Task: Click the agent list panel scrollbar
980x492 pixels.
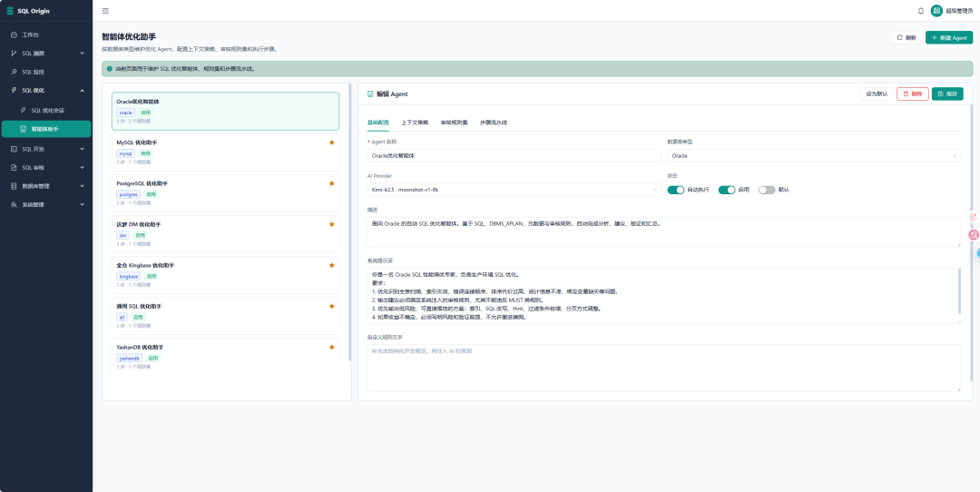Action: (x=350, y=221)
